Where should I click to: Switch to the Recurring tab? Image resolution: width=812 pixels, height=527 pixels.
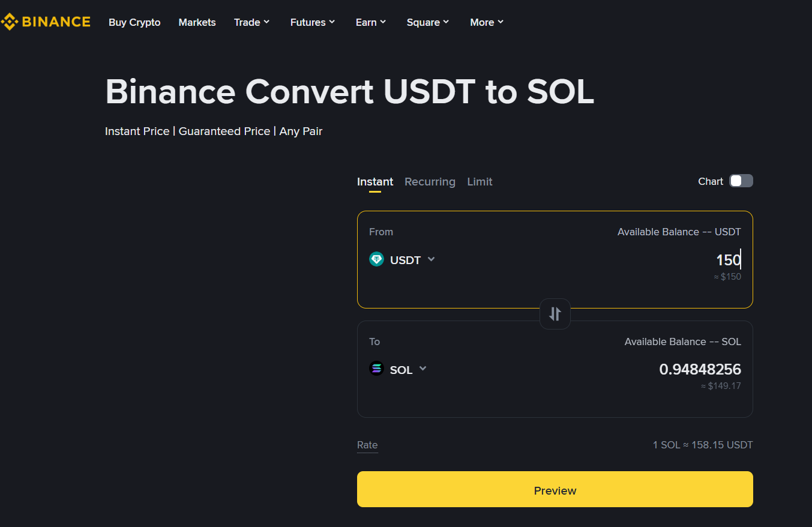point(430,182)
